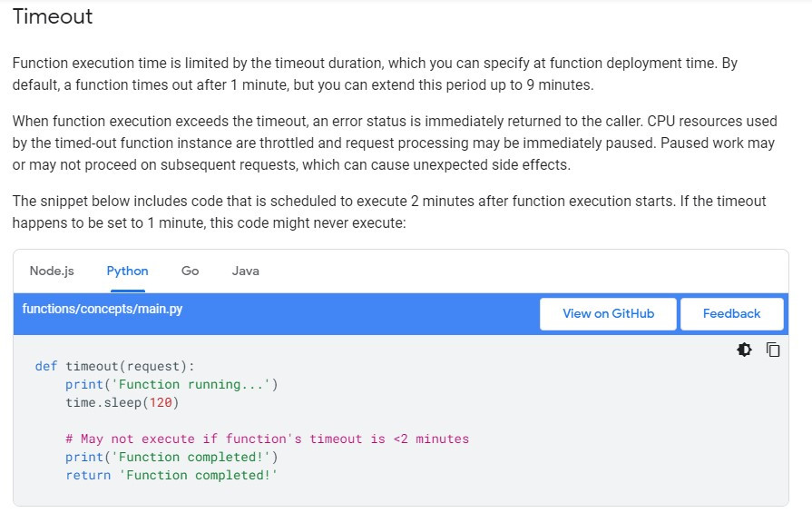Click the print 'Function running...' line
Image resolution: width=812 pixels, height=513 pixels.
(x=171, y=384)
